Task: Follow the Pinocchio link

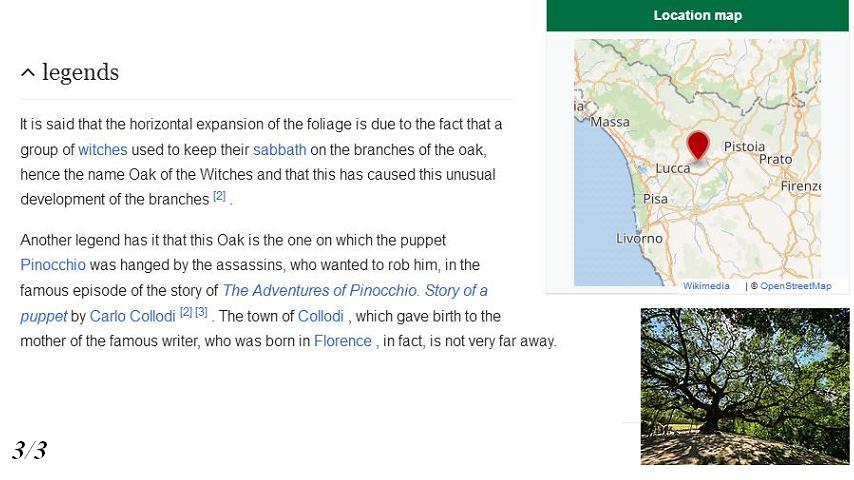Action: [53, 265]
